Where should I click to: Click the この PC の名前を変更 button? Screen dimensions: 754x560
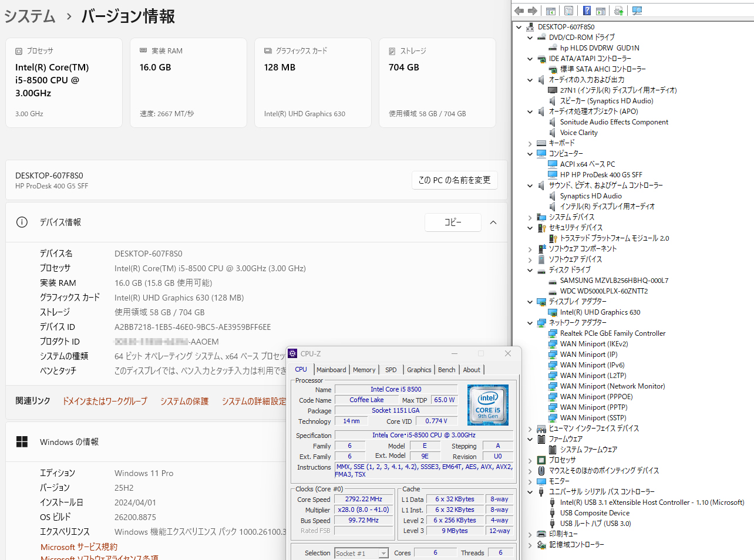(x=455, y=180)
